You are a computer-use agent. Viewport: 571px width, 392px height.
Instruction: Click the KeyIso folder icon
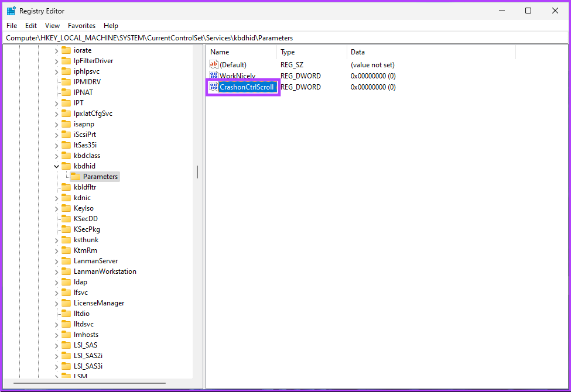[66, 208]
